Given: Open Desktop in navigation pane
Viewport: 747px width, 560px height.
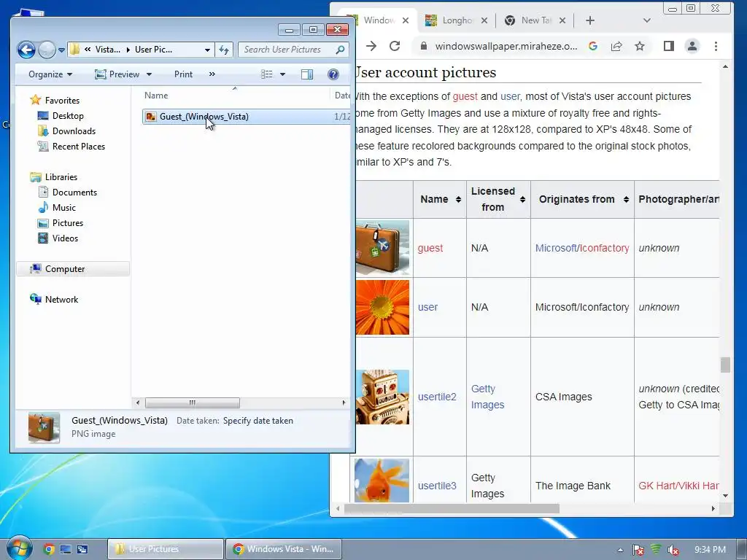Looking at the screenshot, I should (x=68, y=116).
